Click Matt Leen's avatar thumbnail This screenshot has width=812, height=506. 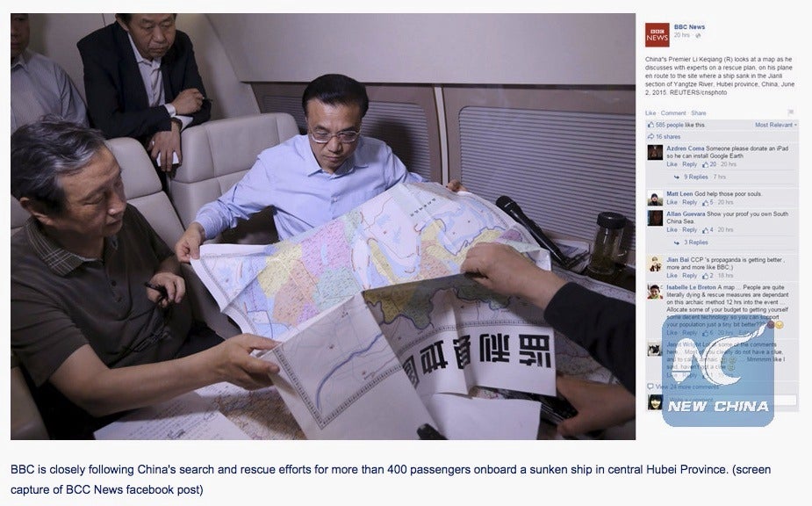655,198
